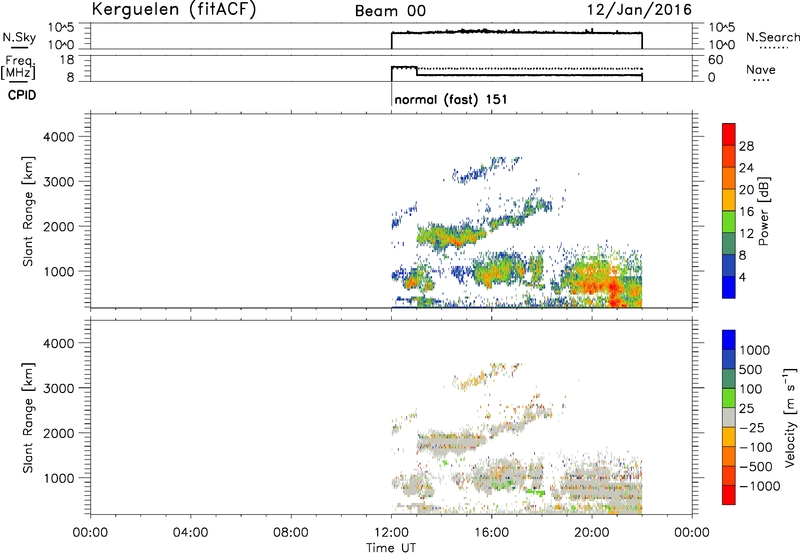Click the 'Slant Range [km]' label of velocity panel

pos(28,418)
